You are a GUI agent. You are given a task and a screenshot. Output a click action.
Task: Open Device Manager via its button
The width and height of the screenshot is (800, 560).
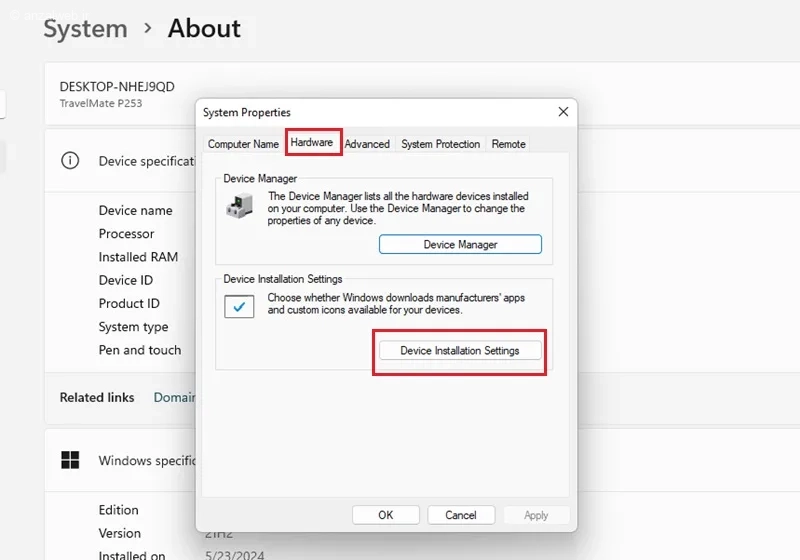coord(460,244)
